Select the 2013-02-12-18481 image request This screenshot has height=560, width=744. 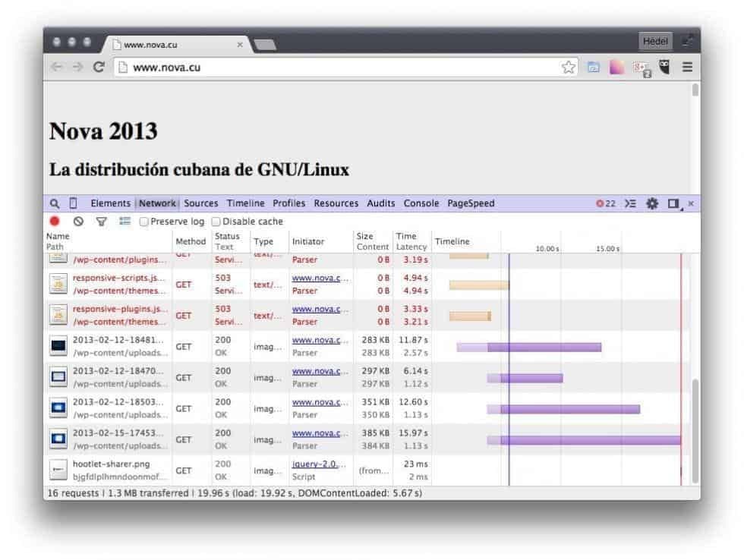click(367, 346)
